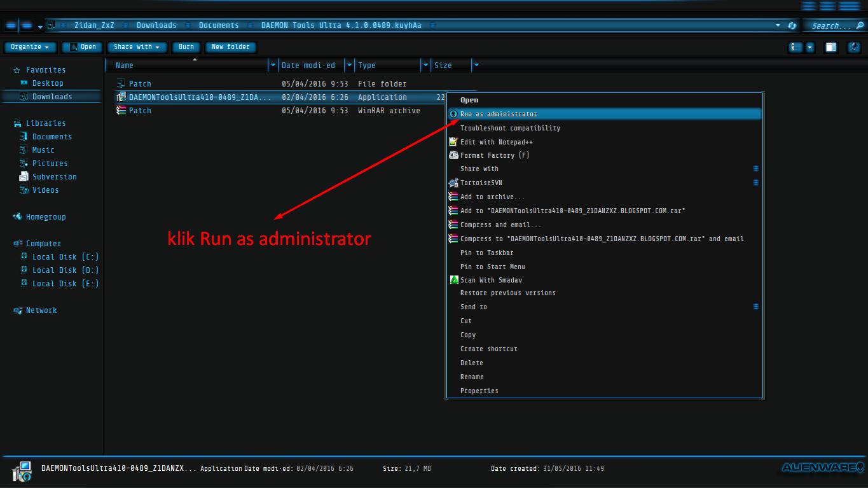Toggle the preview pane
The image size is (868, 488).
830,47
